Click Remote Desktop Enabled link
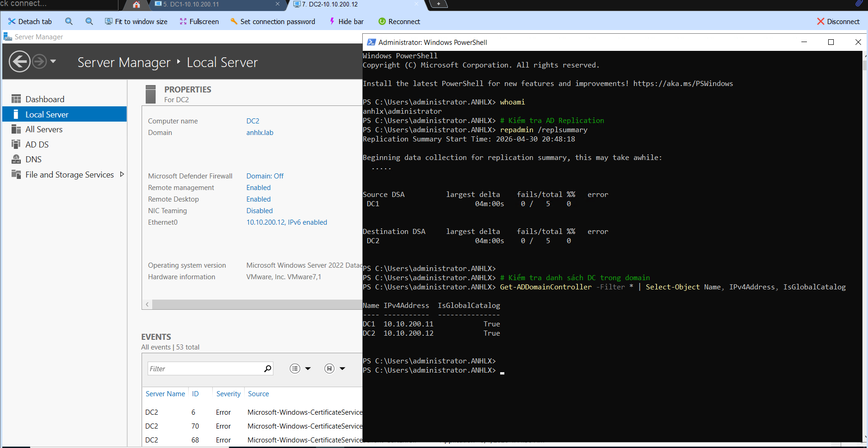 258,199
